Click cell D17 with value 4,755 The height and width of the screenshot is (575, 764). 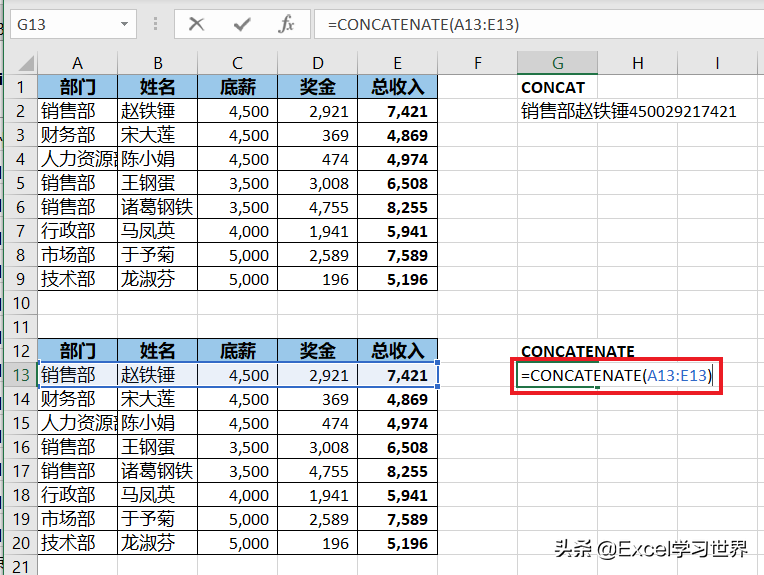[x=318, y=471]
